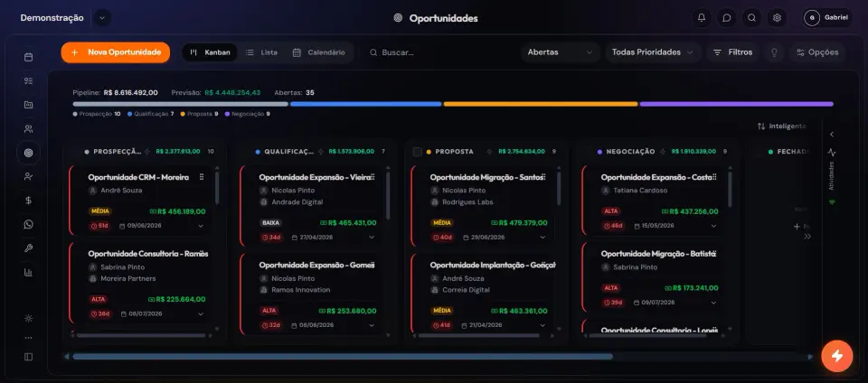Open the bar chart reports icon in sidebar

(x=28, y=272)
